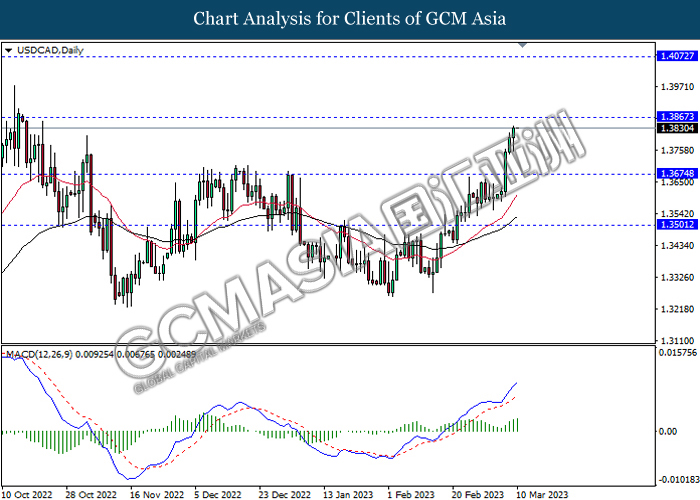
Task: Click the 13 Jan 2023 date label
Action: (348, 495)
